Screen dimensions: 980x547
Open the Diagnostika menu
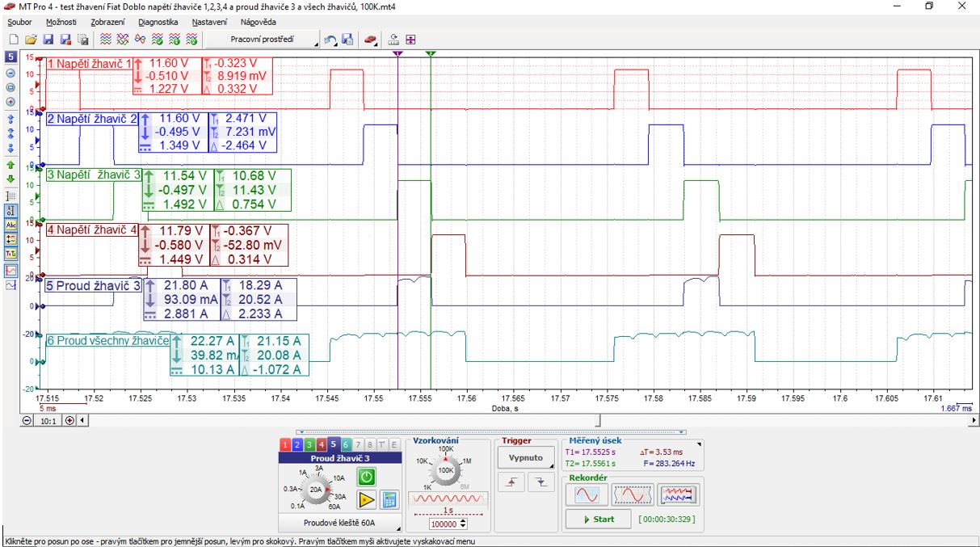tap(158, 22)
